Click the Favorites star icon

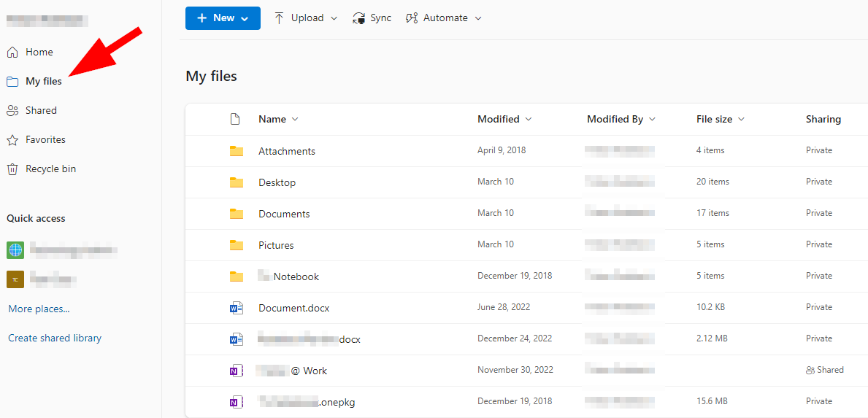tap(12, 140)
